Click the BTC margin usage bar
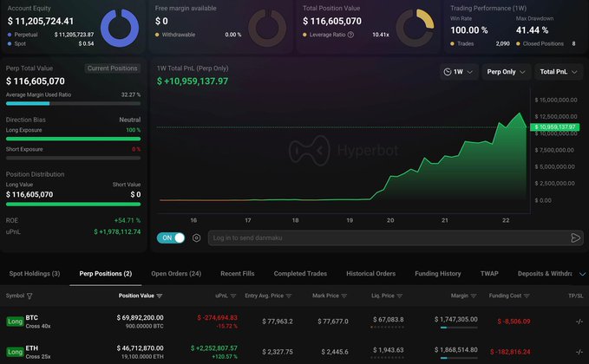 (459, 328)
